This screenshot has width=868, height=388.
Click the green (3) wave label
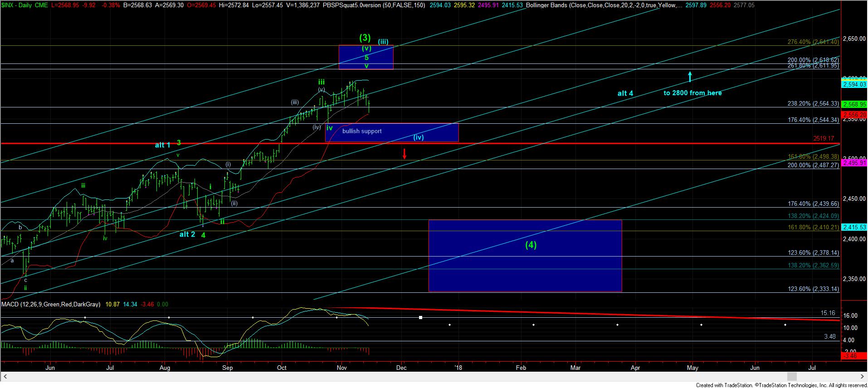pos(365,38)
